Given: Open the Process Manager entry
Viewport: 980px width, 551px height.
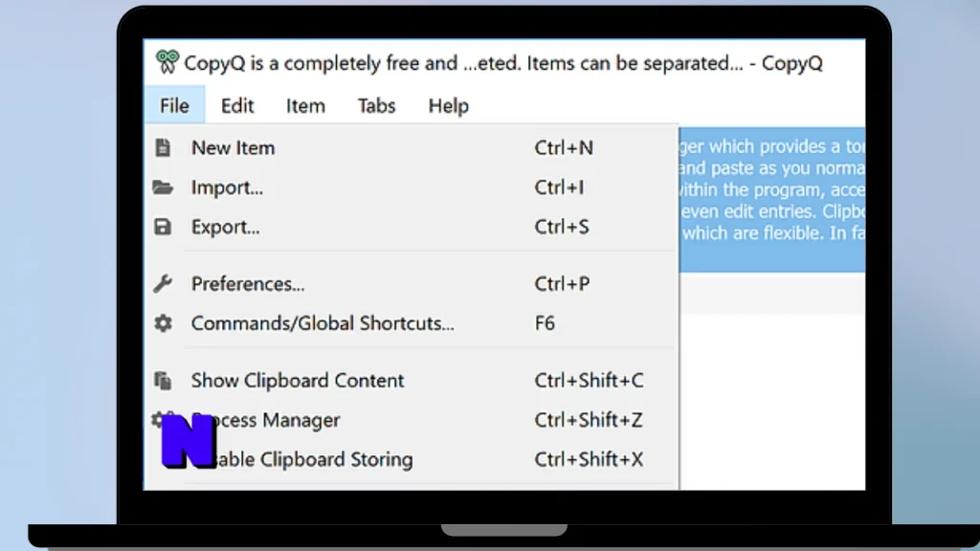Looking at the screenshot, I should pos(412,420).
